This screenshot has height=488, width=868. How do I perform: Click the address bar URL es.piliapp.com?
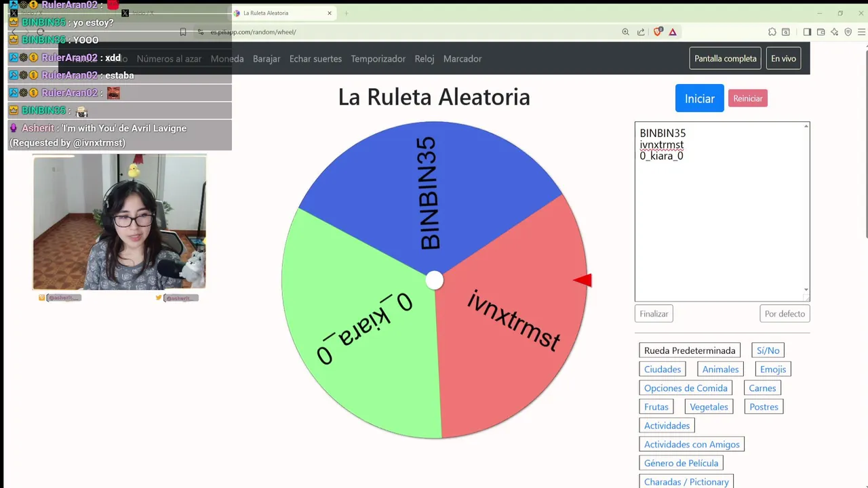253,32
